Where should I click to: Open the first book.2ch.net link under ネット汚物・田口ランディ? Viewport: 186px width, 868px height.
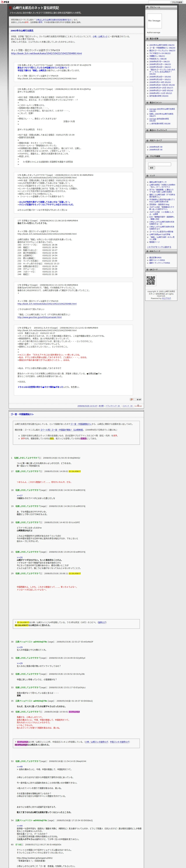tap(46, 54)
